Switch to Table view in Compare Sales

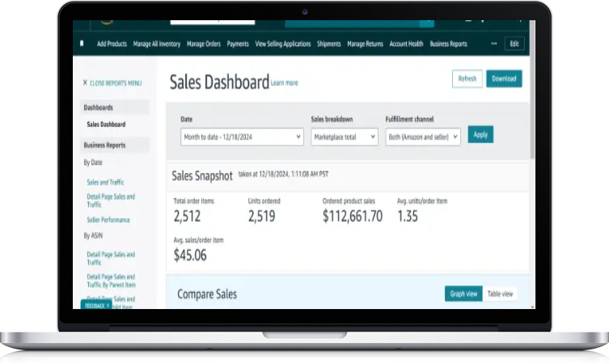501,294
